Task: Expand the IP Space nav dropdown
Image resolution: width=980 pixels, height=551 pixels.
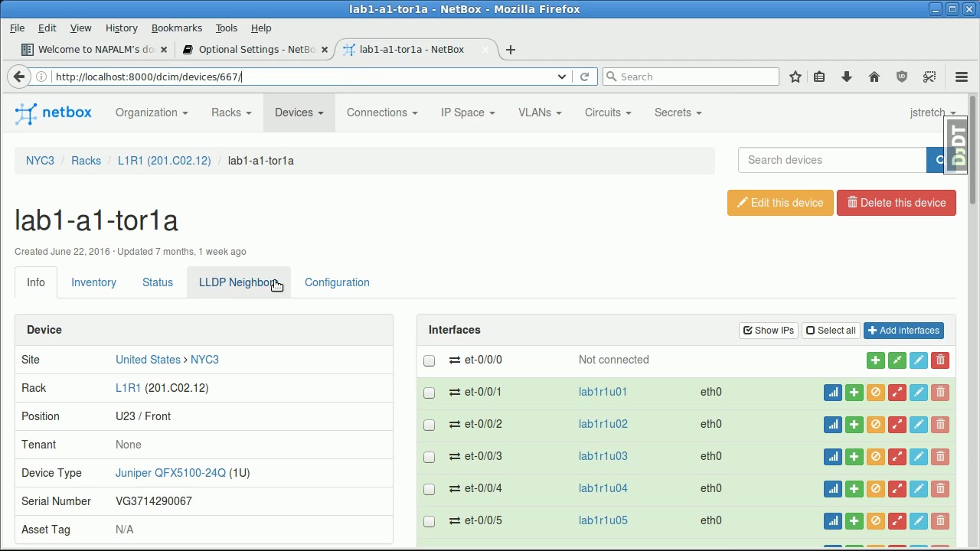Action: click(468, 112)
